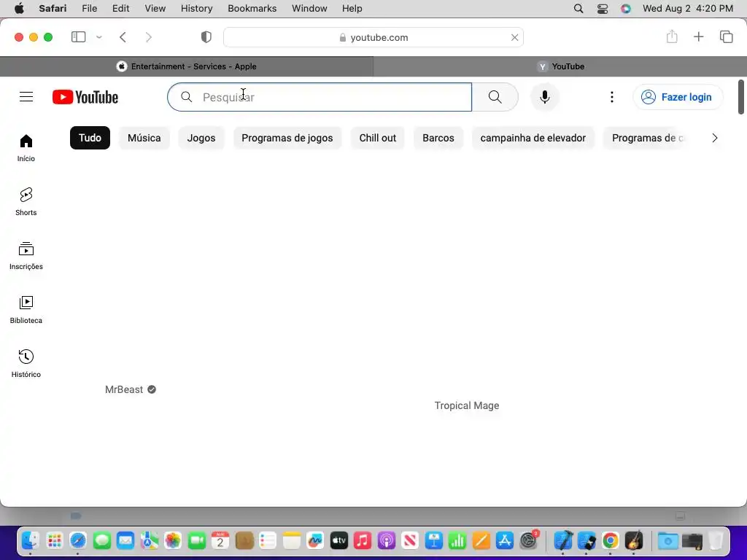This screenshot has height=560, width=747.
Task: Open Control Center in the menu bar
Action: 602,9
